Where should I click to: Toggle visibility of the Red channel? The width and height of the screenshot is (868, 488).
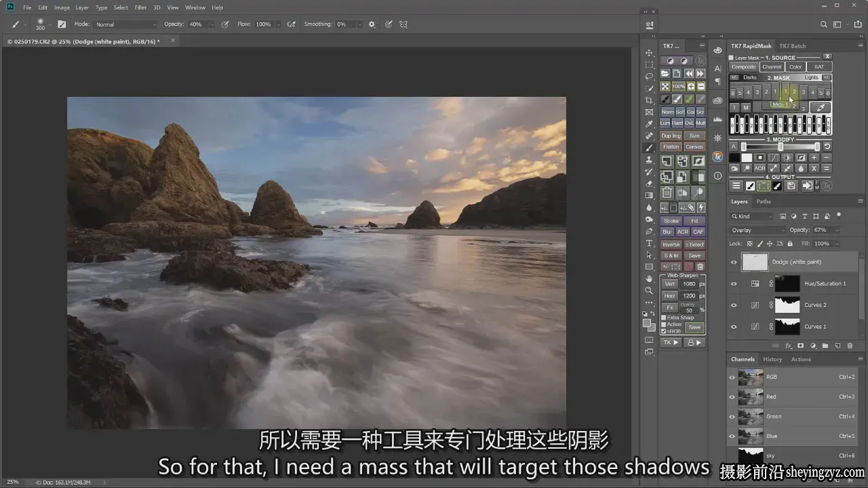click(732, 397)
